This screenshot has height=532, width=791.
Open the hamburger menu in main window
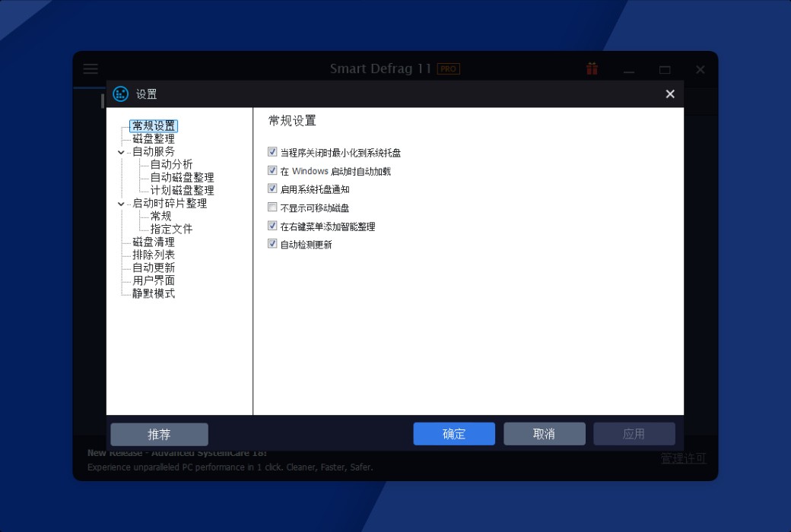pos(91,68)
